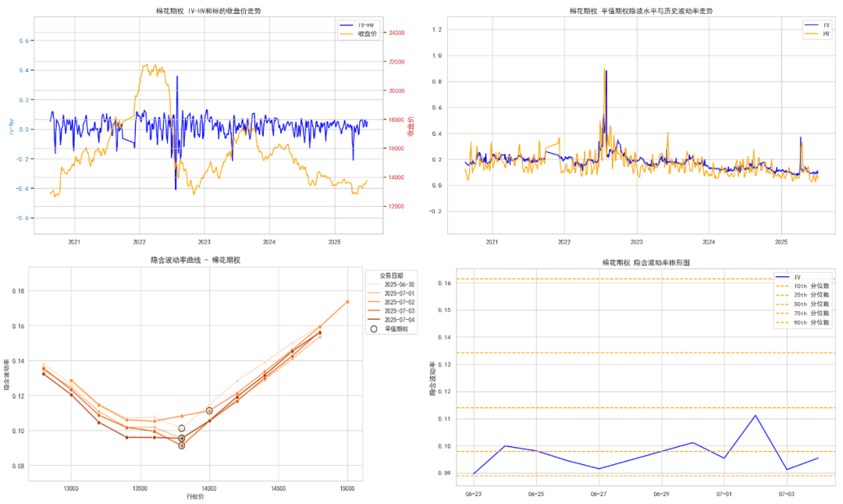Click the title "棉花期权 隐含波动率锥形图"
The image size is (843, 504).
646,263
